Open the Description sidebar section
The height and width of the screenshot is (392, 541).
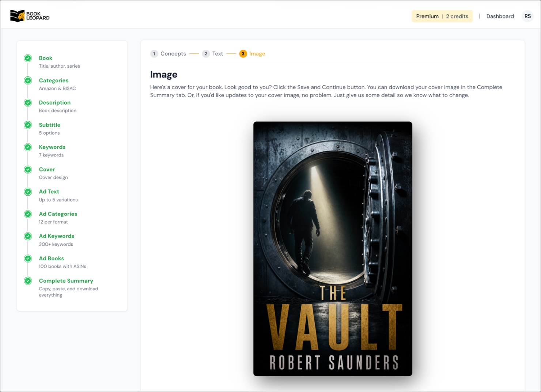(x=55, y=103)
